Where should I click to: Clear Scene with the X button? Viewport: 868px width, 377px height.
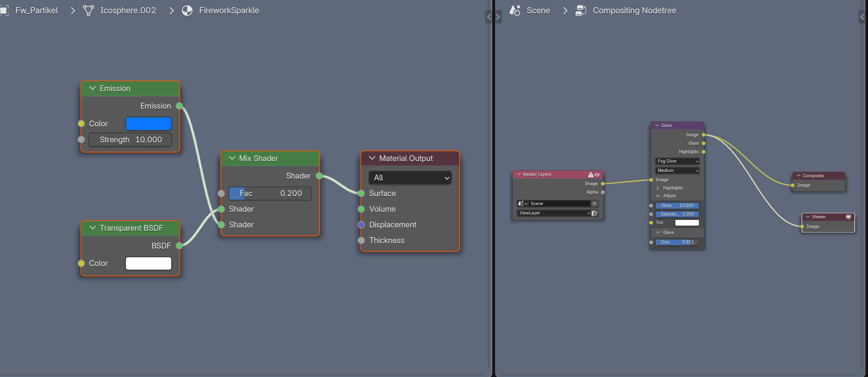(594, 204)
